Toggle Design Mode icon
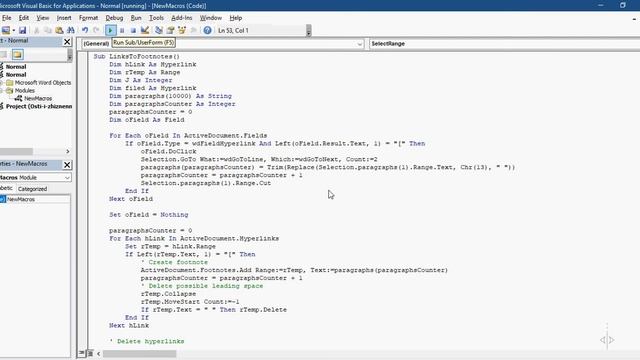 tap(144, 30)
